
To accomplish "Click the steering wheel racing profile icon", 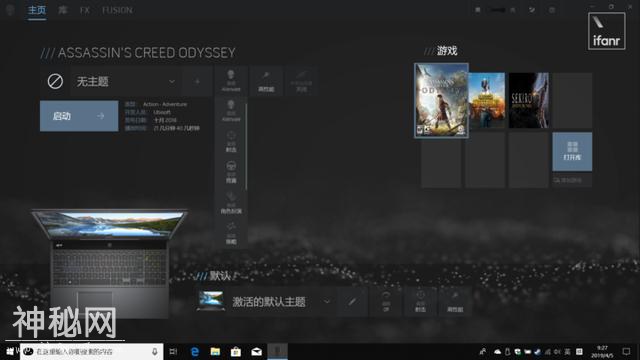I will pyautogui.click(x=231, y=172).
